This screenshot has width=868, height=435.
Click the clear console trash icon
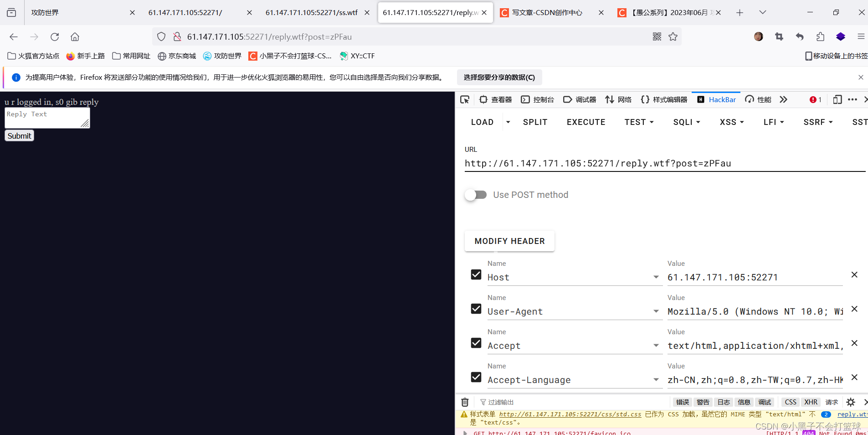coord(464,402)
